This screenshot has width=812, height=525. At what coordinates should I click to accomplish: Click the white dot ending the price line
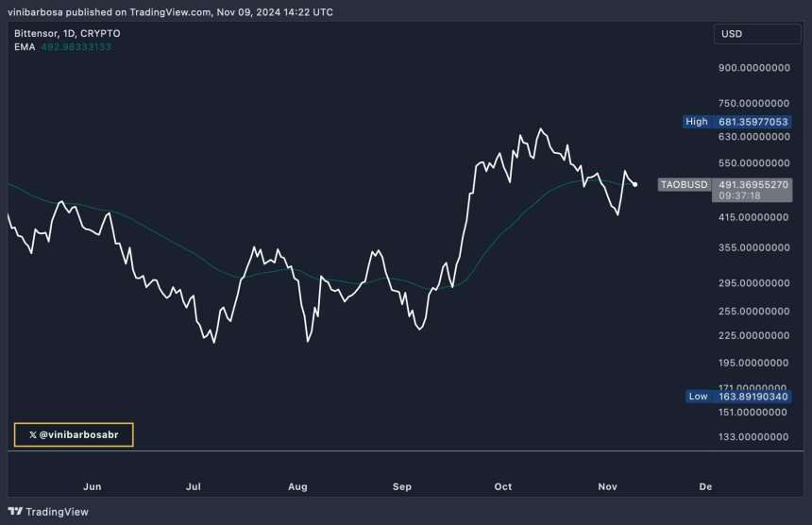coord(635,184)
